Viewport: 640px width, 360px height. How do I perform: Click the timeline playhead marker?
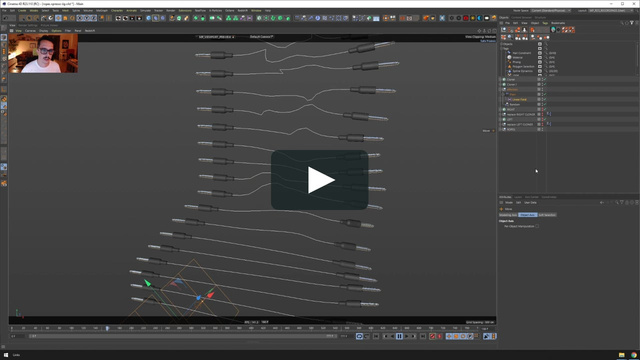point(107,328)
